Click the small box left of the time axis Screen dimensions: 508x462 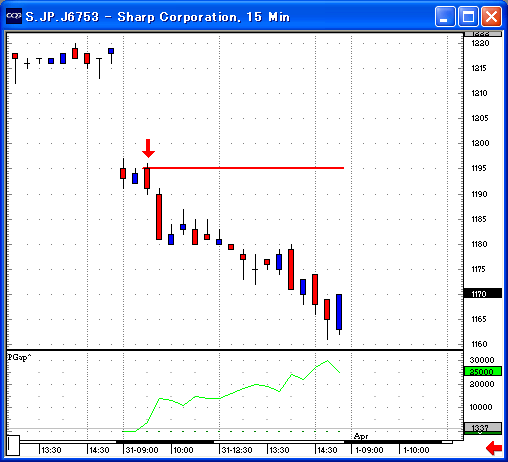tap(13, 445)
